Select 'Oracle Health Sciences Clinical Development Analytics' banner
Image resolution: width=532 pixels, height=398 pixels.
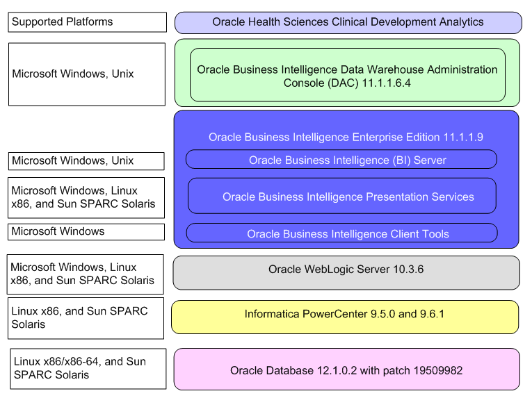coord(348,23)
